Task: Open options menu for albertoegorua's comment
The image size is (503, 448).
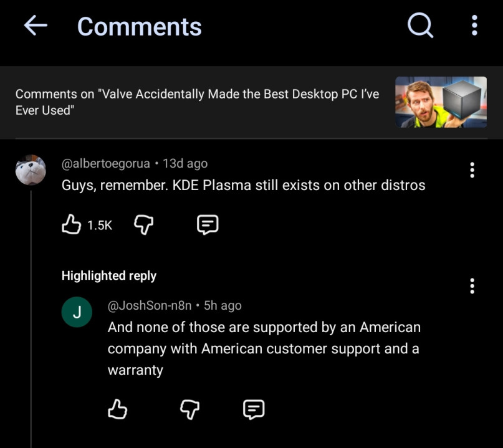Action: click(472, 170)
